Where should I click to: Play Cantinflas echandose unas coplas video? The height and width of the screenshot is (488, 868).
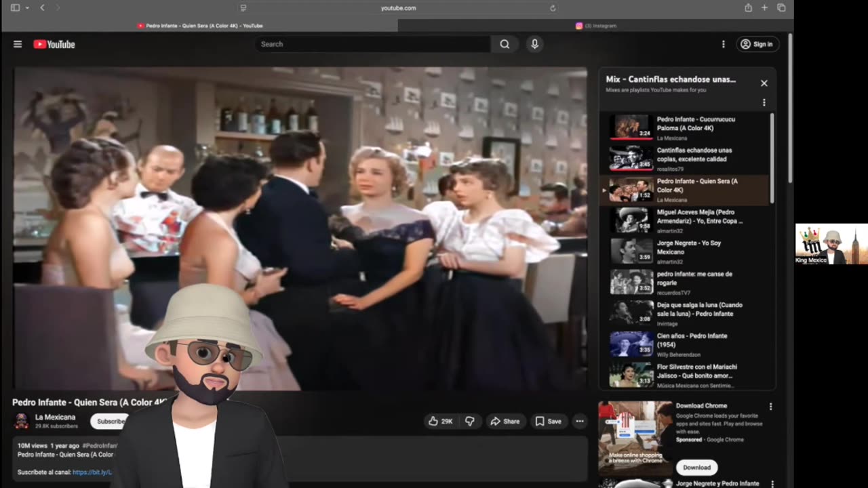click(x=685, y=159)
